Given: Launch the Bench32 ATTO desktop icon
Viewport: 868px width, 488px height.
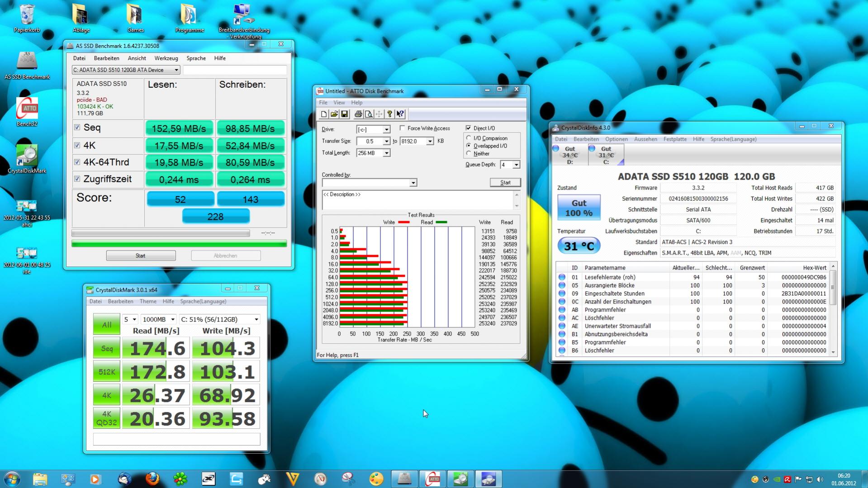Looking at the screenshot, I should click(27, 112).
